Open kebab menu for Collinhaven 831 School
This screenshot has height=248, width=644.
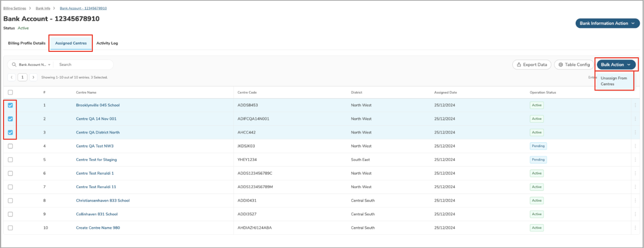click(x=635, y=214)
